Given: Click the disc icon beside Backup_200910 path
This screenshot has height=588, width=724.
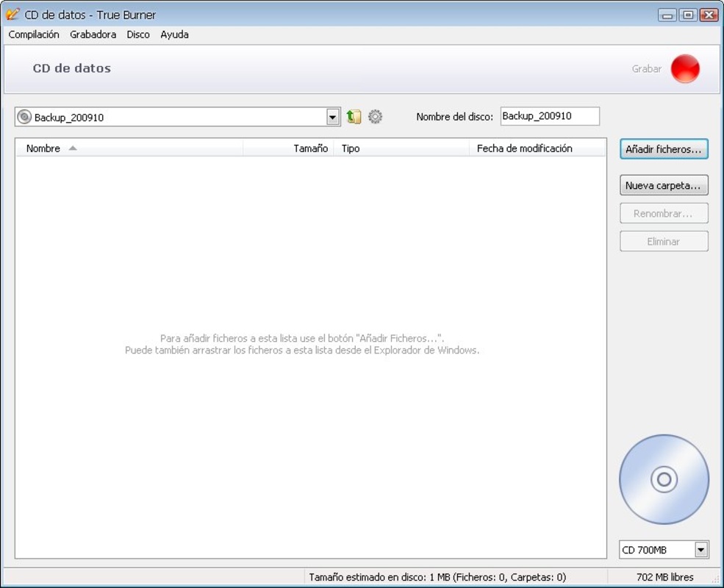Looking at the screenshot, I should 24,117.
